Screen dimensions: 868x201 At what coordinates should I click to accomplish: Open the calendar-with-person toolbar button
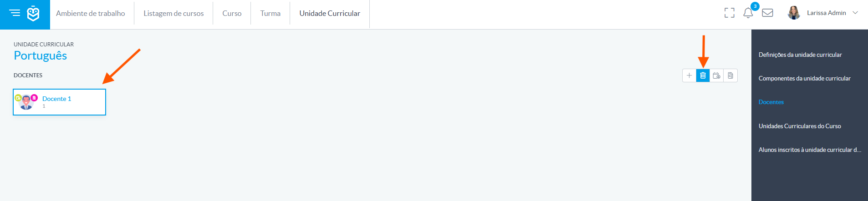[716, 75]
